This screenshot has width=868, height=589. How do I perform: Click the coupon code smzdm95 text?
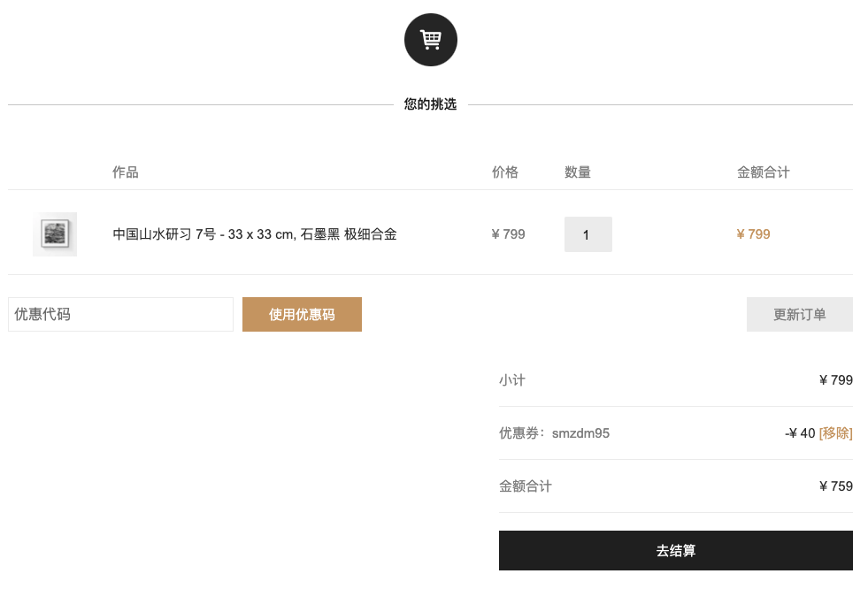coord(580,433)
